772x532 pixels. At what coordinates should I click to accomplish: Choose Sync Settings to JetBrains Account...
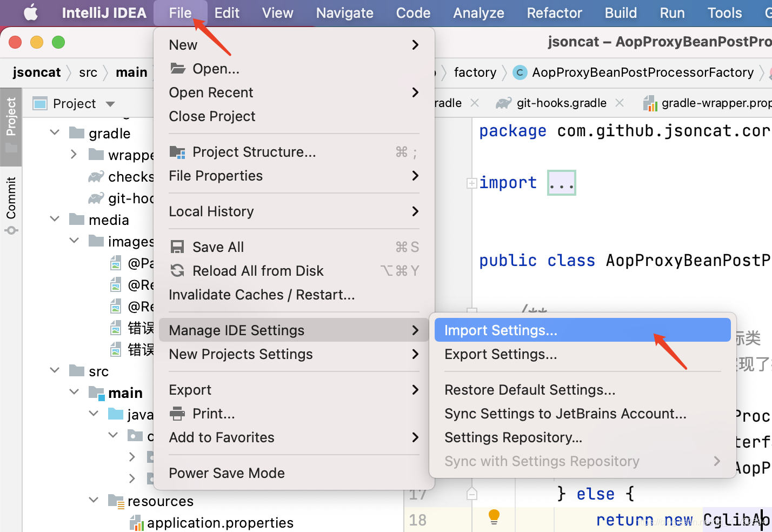pyautogui.click(x=583, y=414)
